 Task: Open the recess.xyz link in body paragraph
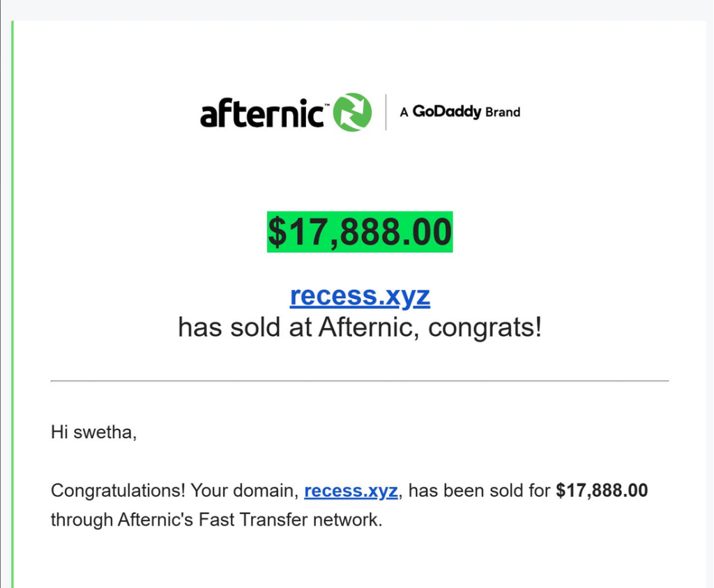pos(351,490)
